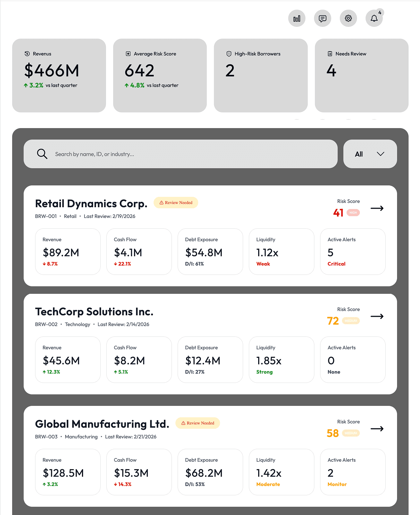Screen dimensions: 420x515
Task: Click Global Manufacturing Debt Exposure $68.2M tile
Action: pos(210,472)
